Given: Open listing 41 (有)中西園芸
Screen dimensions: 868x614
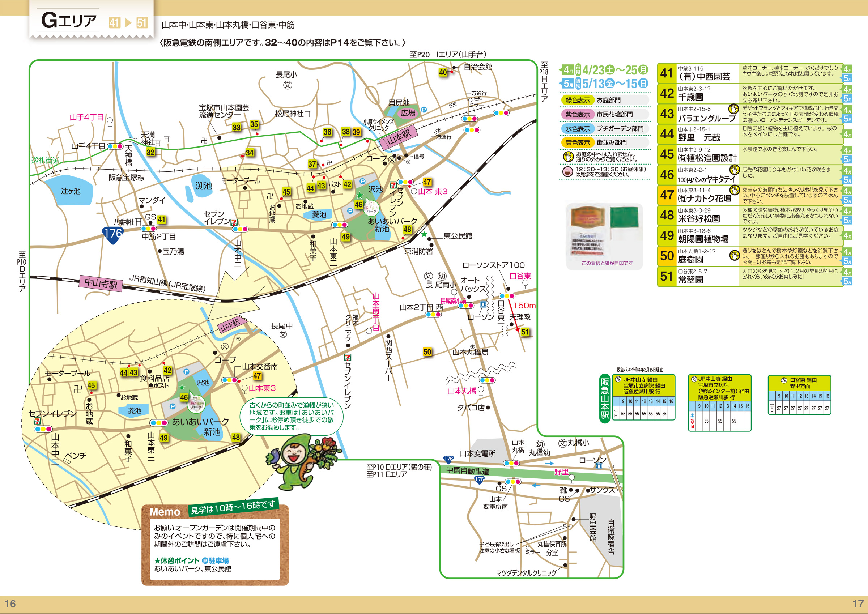Looking at the screenshot, I should click(750, 73).
